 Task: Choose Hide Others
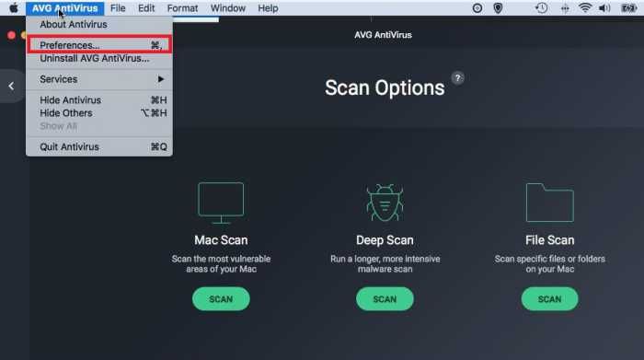(99, 113)
